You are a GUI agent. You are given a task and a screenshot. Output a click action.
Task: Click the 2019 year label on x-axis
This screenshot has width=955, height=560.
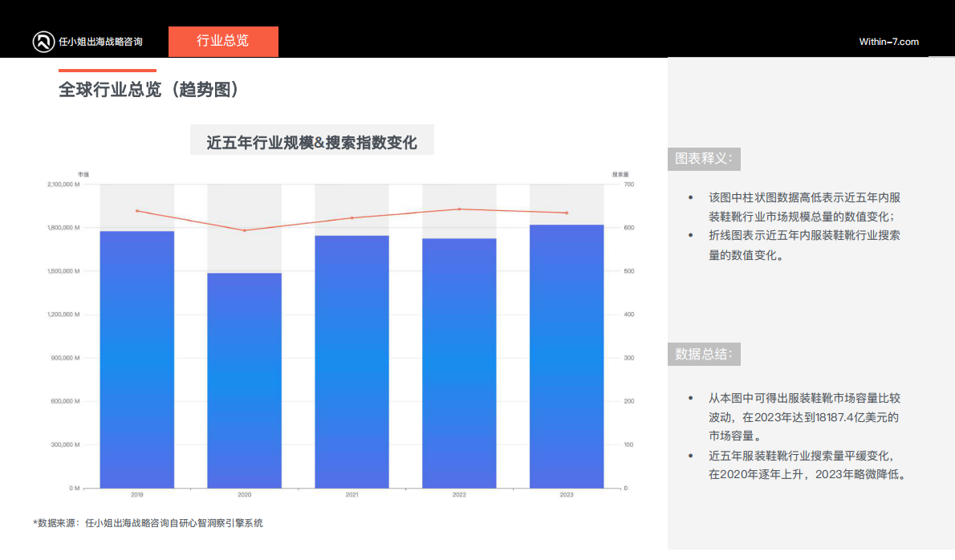point(136,495)
